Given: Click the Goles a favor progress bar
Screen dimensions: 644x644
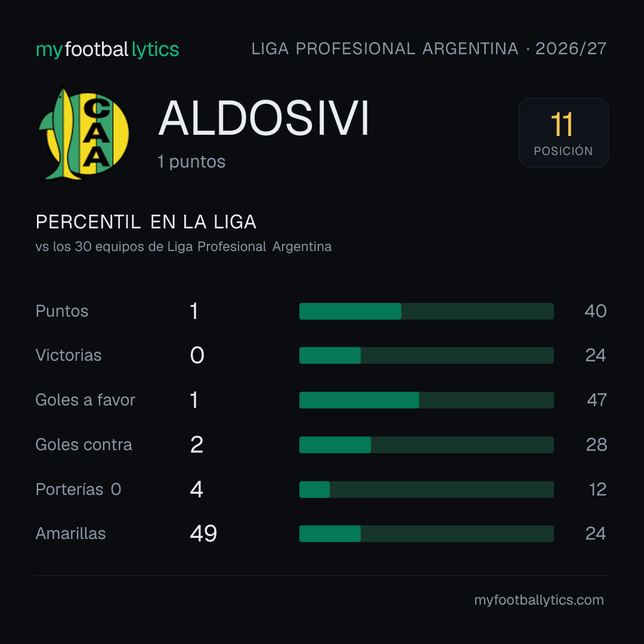Looking at the screenshot, I should tap(426, 400).
